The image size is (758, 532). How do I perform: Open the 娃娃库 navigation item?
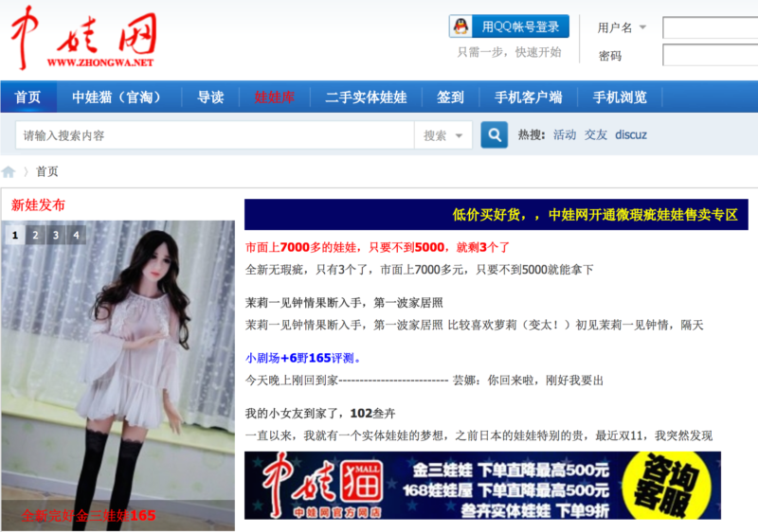(274, 98)
